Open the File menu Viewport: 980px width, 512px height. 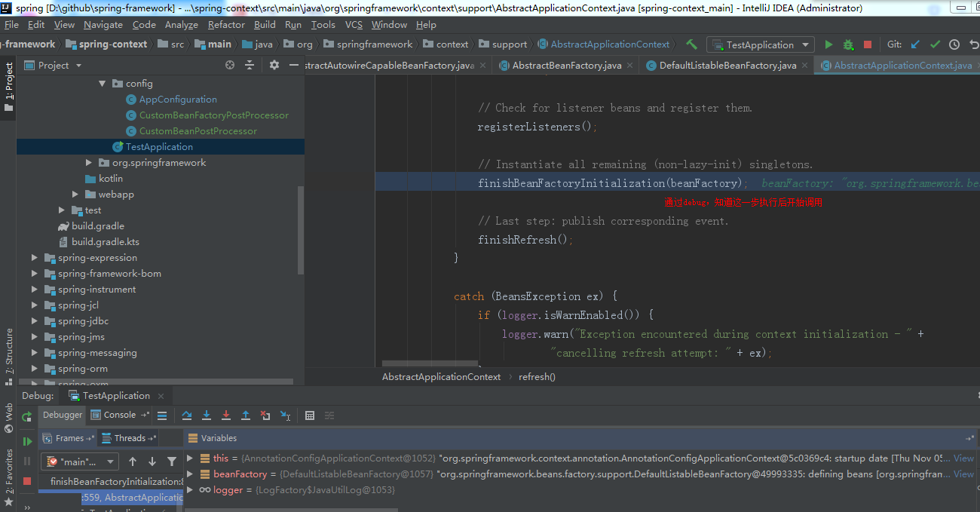(x=11, y=25)
